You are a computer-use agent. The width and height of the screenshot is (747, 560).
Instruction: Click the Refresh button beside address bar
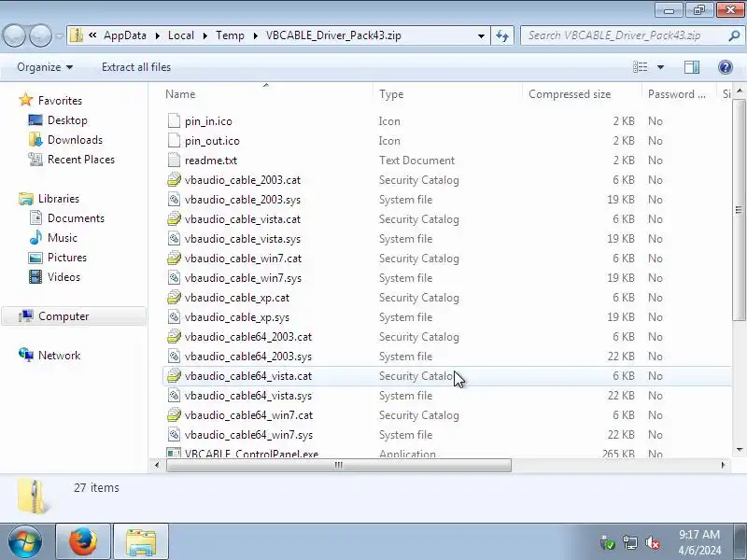(502, 35)
